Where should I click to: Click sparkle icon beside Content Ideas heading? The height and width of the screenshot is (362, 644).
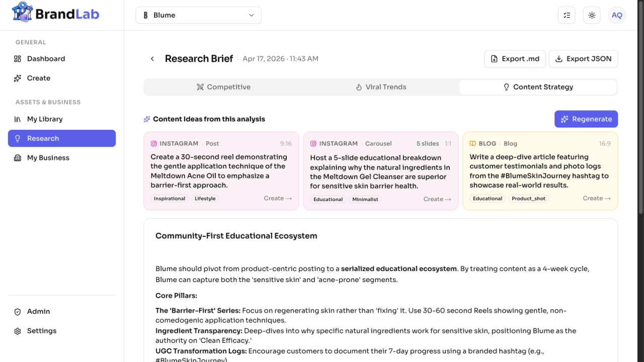[x=147, y=119]
